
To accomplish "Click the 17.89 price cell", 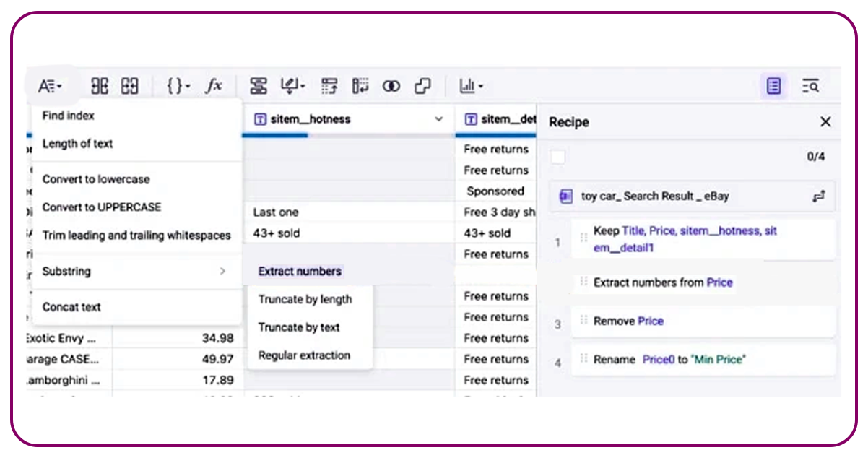I will (x=178, y=380).
